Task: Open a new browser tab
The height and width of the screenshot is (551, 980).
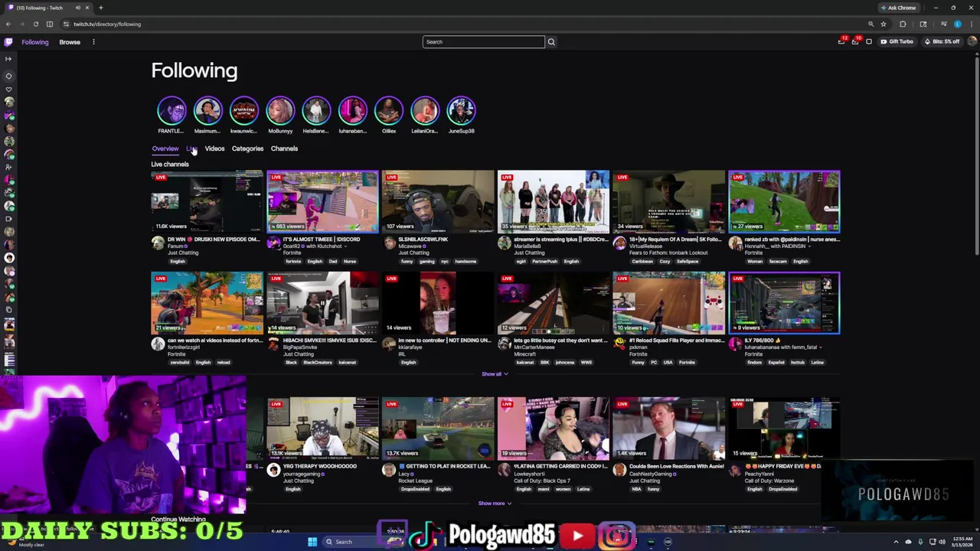Action: (101, 8)
